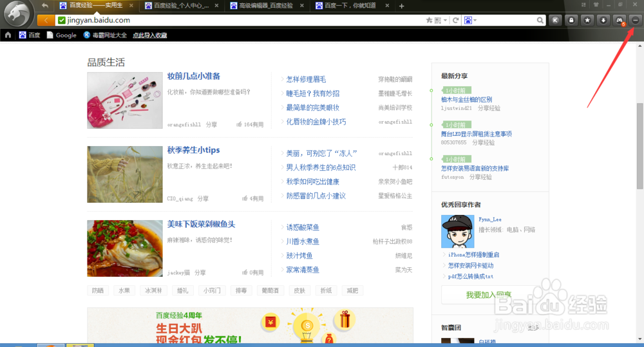The image size is (644, 347).
Task: Open the makeup bag thumbnail
Action: click(125, 100)
